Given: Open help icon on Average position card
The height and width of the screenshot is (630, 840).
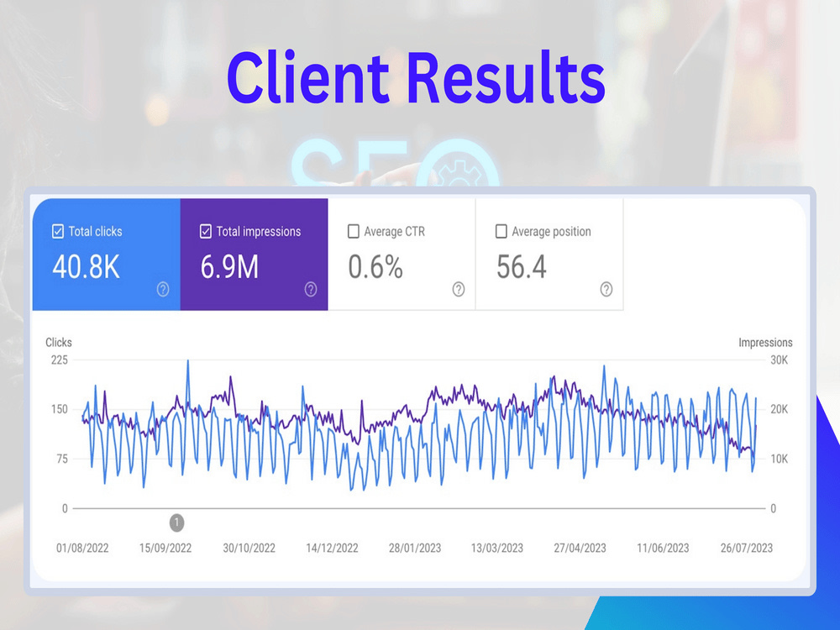Looking at the screenshot, I should click(x=606, y=289).
